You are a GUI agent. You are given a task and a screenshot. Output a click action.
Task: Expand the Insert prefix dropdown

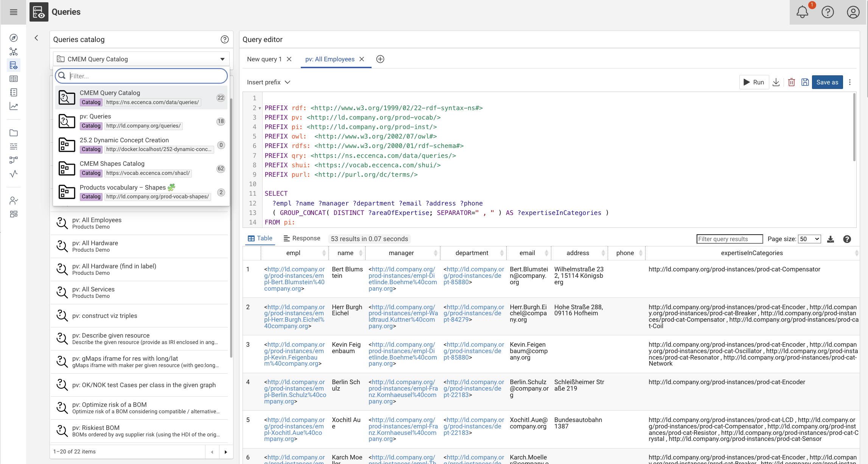[x=269, y=82]
